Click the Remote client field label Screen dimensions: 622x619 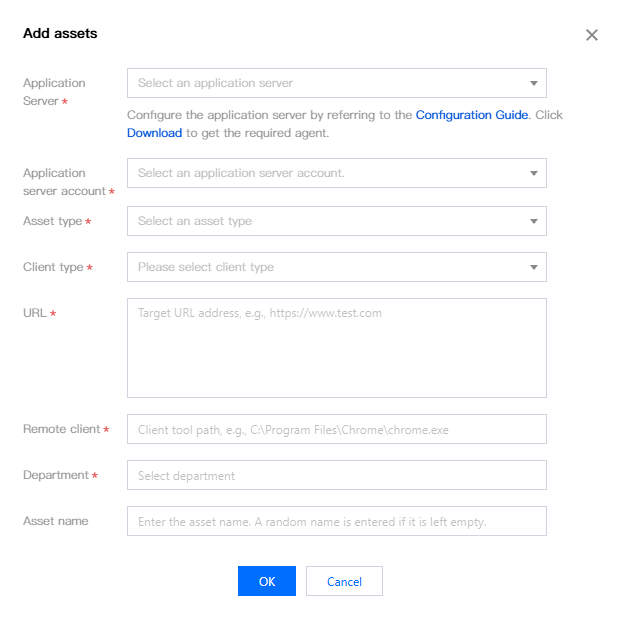[x=61, y=429]
